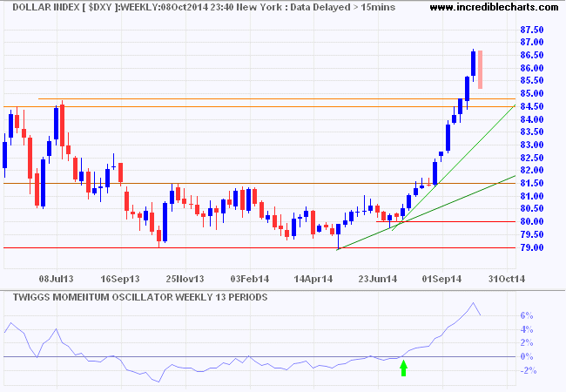The width and height of the screenshot is (566, 392).
Task: Click the pink partial-week candle at the chart's right end
Action: click(480, 70)
